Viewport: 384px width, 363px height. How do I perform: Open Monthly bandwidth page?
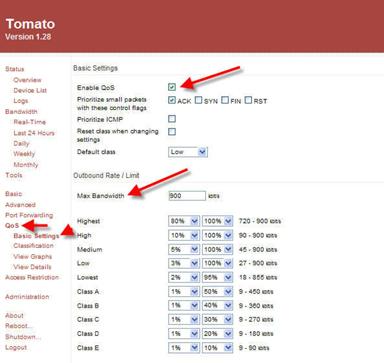tap(26, 165)
